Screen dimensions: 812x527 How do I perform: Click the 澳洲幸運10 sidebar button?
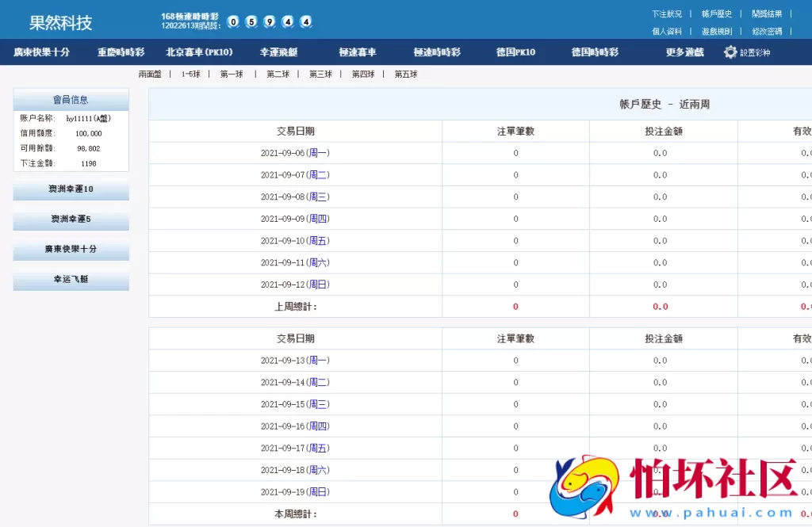71,189
